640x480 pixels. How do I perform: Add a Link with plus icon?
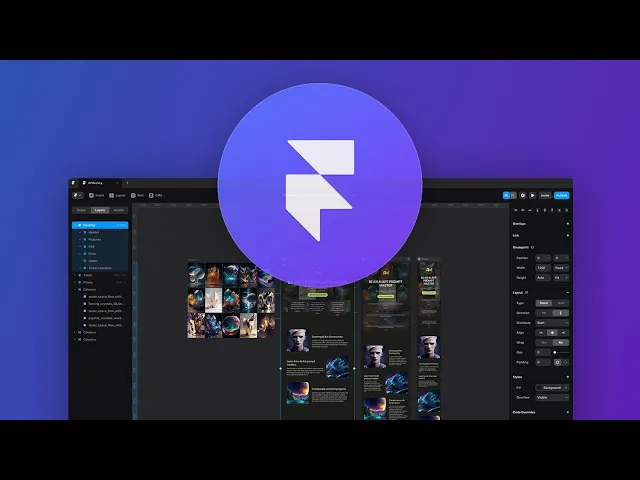point(567,236)
